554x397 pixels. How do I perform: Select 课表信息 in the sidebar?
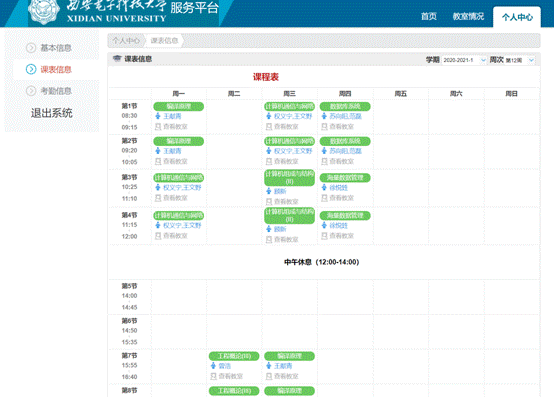56,69
